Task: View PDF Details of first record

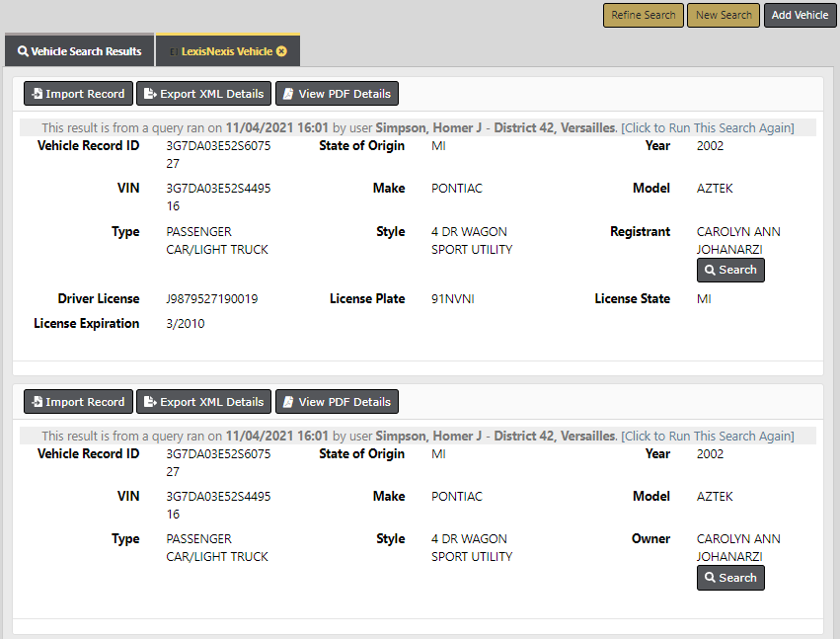Action: coord(337,94)
